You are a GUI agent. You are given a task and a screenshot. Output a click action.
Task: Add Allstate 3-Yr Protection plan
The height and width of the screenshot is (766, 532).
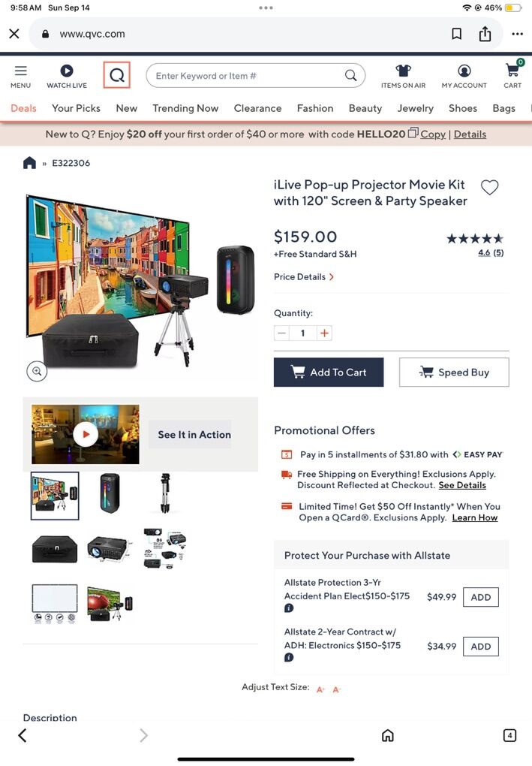point(481,597)
